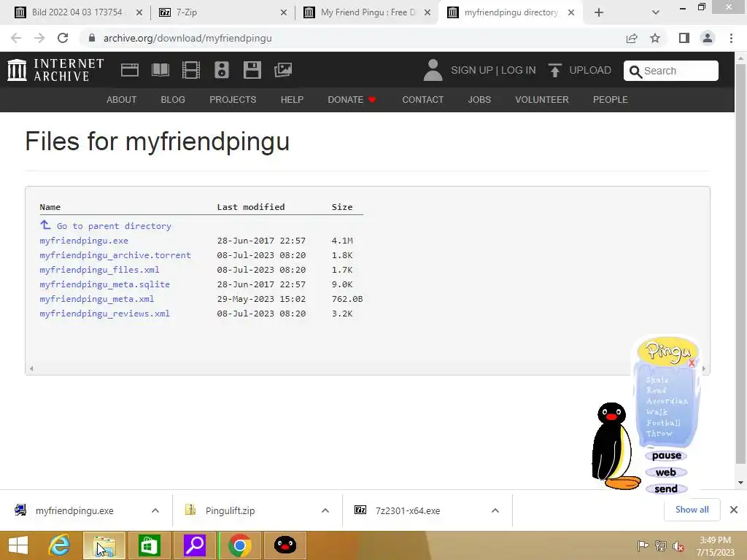Open the PEOPLE menu item
Image resolution: width=747 pixels, height=560 pixels.
pos(611,99)
